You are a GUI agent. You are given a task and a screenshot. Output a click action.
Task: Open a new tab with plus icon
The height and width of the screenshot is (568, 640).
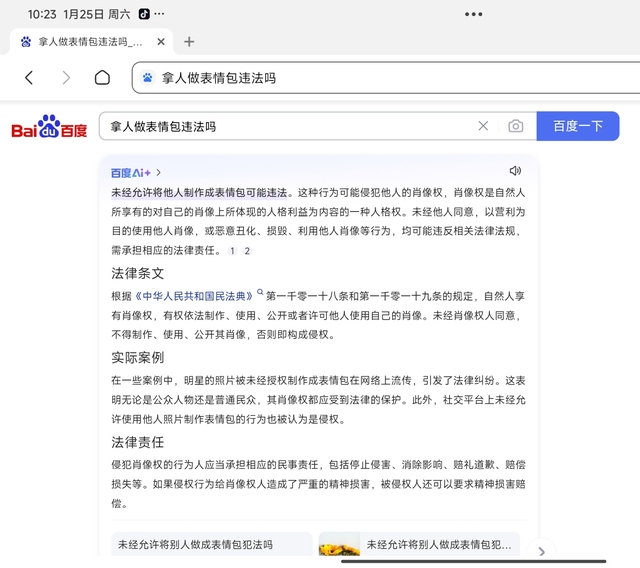pyautogui.click(x=189, y=42)
